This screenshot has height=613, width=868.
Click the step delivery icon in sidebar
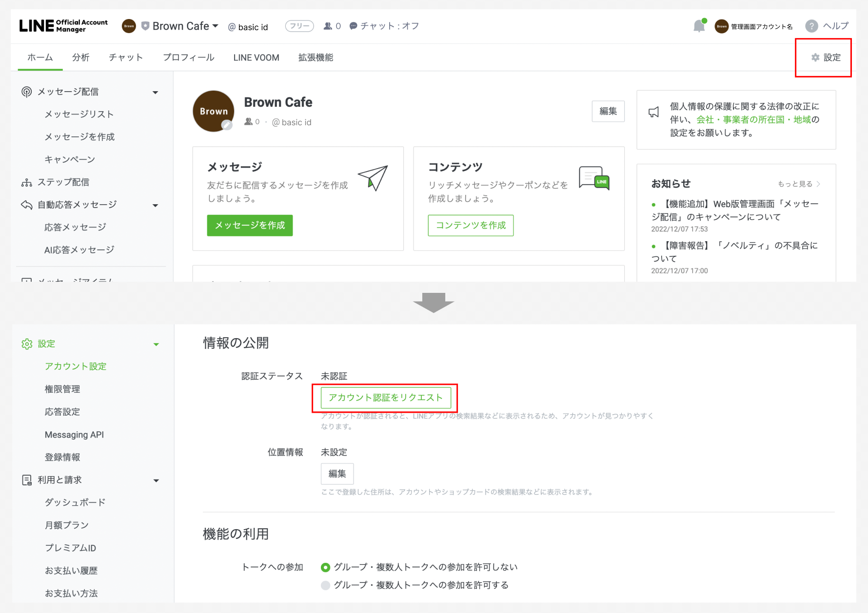tap(27, 183)
